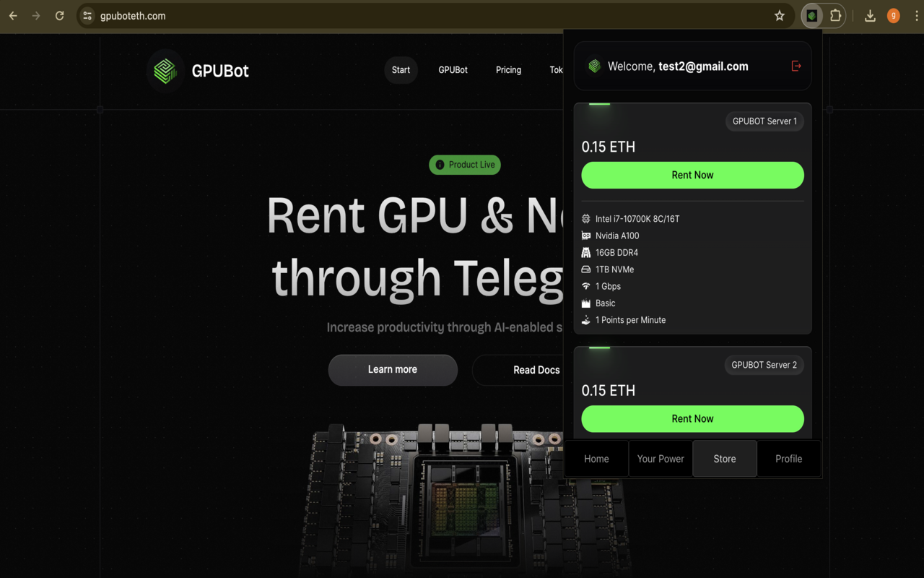The image size is (924, 578).
Task: Click the RAM icon beside 16GB DDR4
Action: tap(586, 253)
